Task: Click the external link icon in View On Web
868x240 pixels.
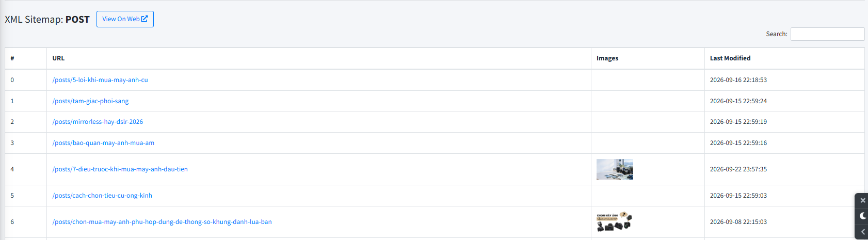Action: (x=144, y=19)
